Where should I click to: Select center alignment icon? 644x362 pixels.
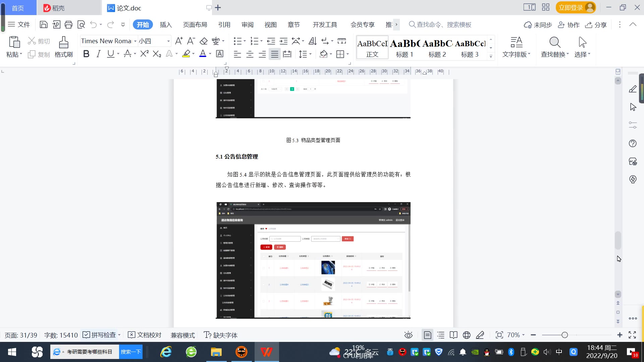coord(250,54)
